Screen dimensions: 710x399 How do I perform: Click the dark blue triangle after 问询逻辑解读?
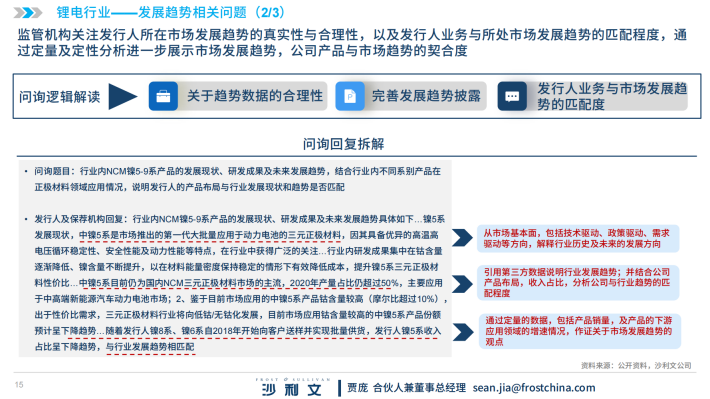tap(123, 96)
